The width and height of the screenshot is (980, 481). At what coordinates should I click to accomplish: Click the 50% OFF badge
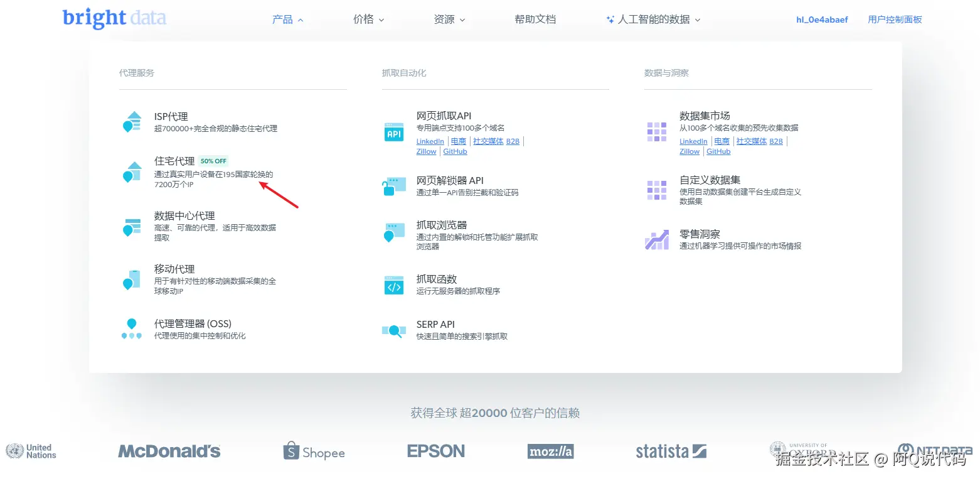coord(214,161)
